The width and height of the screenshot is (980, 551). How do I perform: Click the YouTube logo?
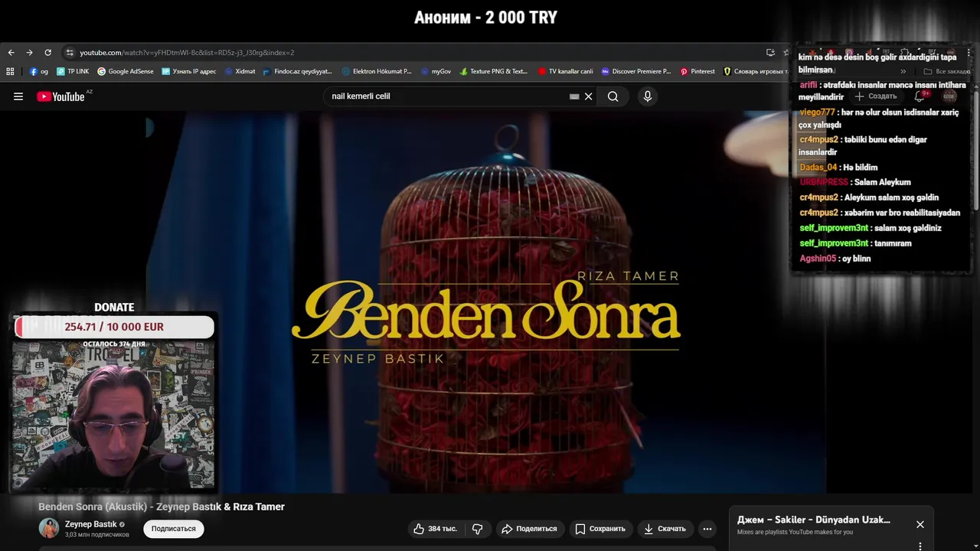[x=60, y=96]
